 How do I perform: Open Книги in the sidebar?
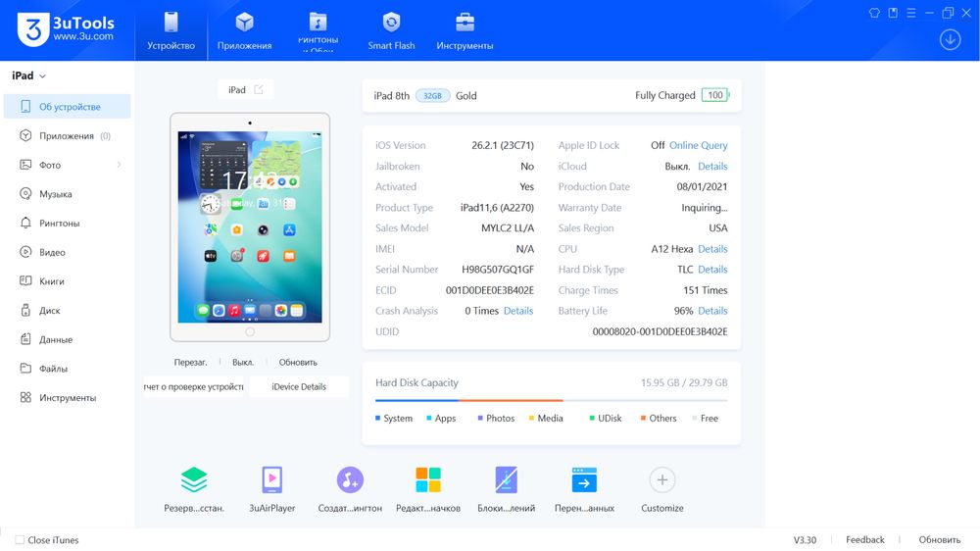pos(67,280)
